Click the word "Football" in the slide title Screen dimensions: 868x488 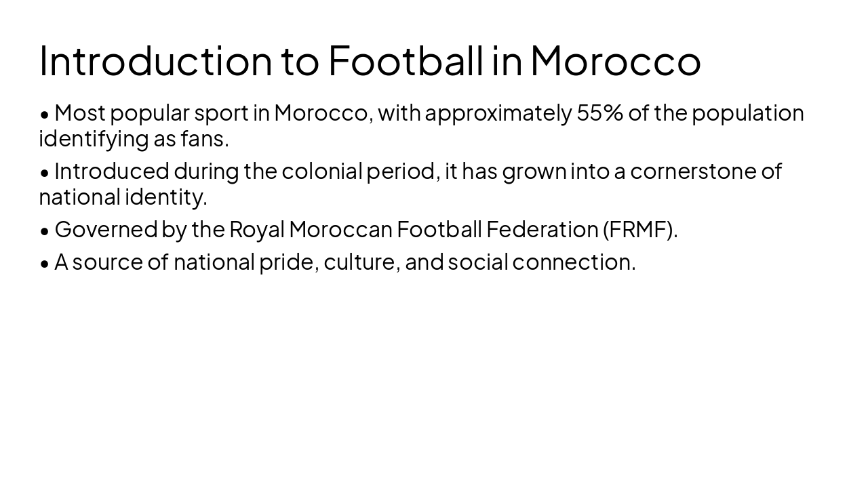click(405, 60)
